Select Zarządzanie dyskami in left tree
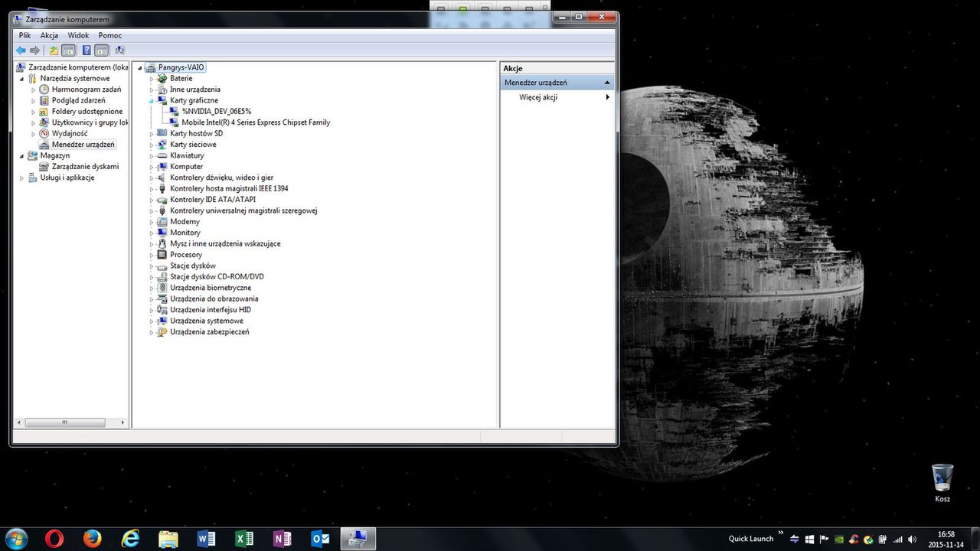Screen dimensions: 980x551 85,166
